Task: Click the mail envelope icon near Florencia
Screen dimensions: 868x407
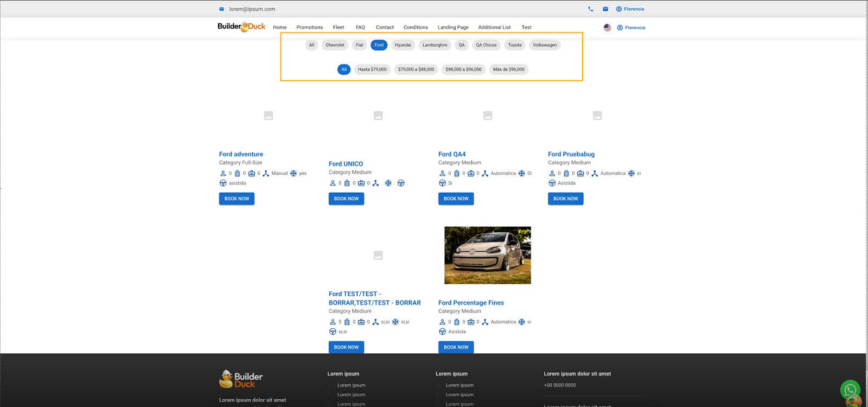Action: (x=605, y=9)
